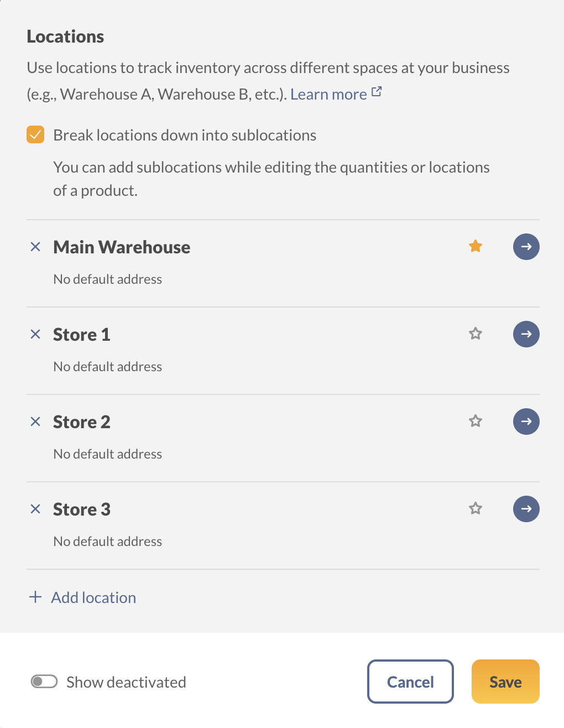Viewport: 564px width, 728px height.
Task: Open Main Warehouse details arrow
Action: click(526, 247)
